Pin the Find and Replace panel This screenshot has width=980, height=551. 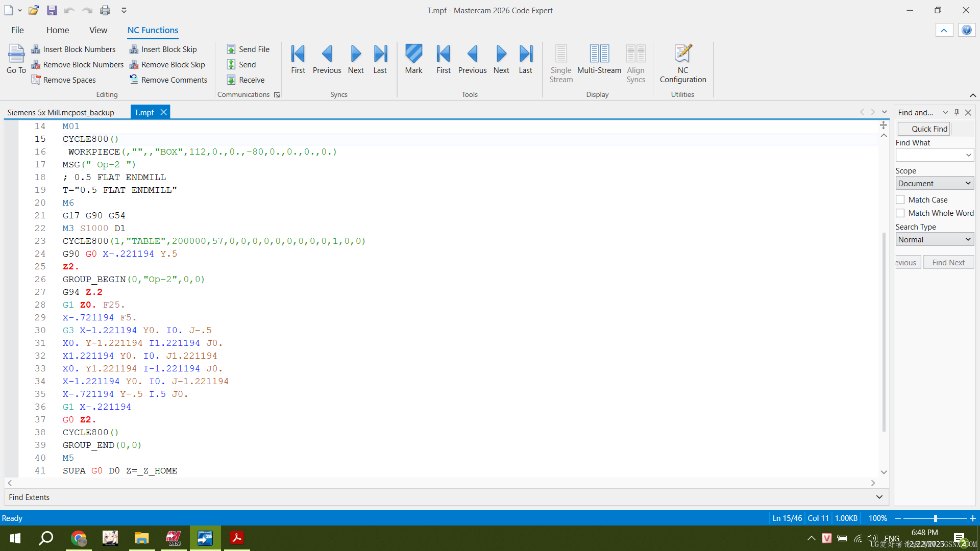click(x=957, y=112)
